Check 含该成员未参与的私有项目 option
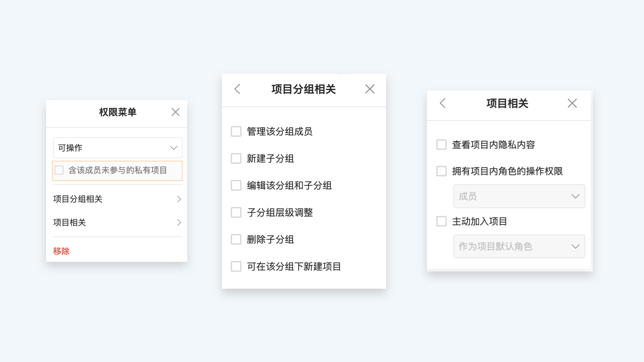The width and height of the screenshot is (644, 362). pyautogui.click(x=59, y=170)
